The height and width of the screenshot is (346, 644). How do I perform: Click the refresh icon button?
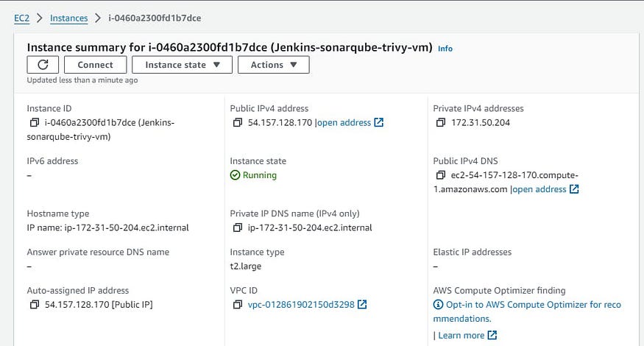click(x=43, y=65)
